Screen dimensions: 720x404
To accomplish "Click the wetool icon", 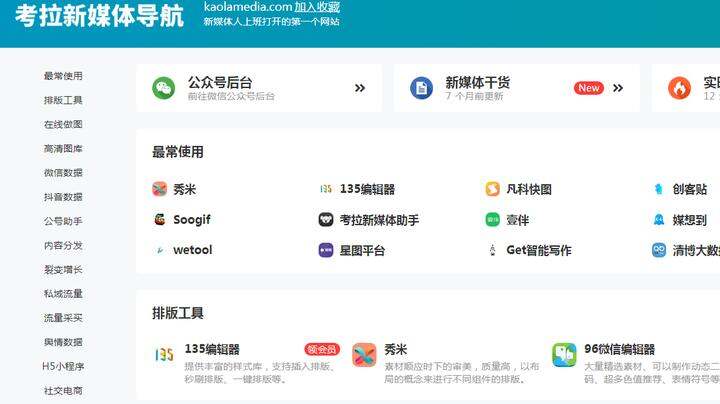I will coord(159,250).
